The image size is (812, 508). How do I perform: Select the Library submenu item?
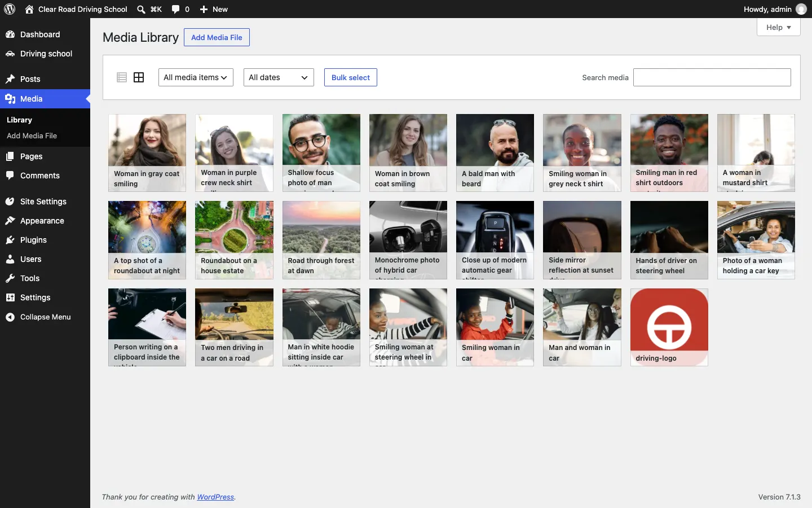pyautogui.click(x=19, y=120)
